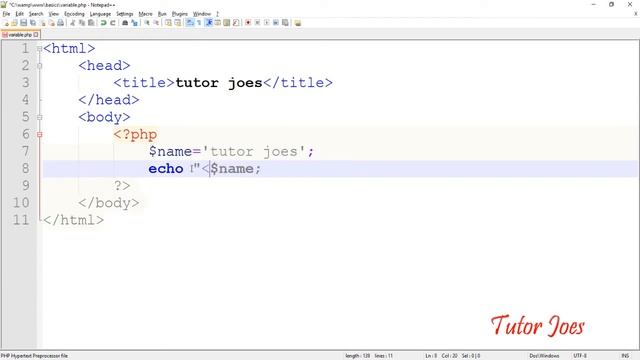
Task: Toggle synchronize horizontal scrolling icon
Action: 178,23
